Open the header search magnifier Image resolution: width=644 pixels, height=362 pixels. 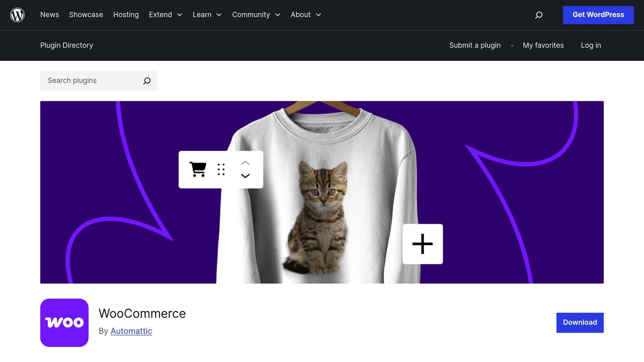539,15
